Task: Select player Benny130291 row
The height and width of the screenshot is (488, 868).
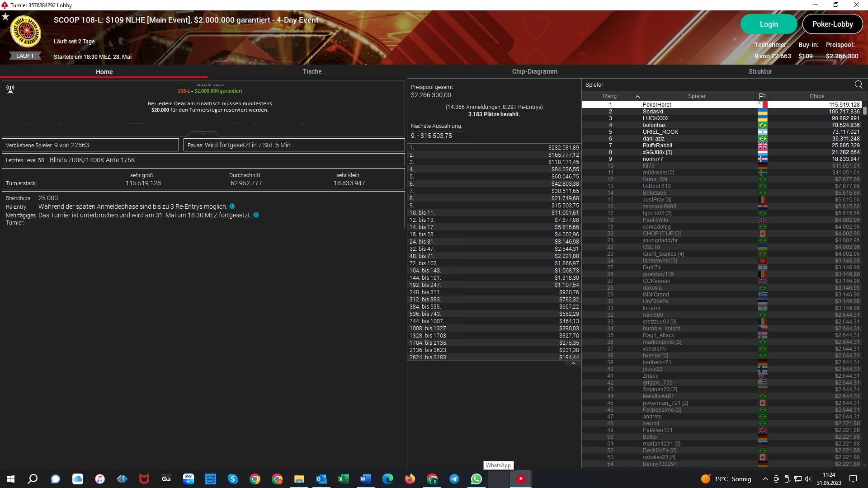Action: pos(722,464)
